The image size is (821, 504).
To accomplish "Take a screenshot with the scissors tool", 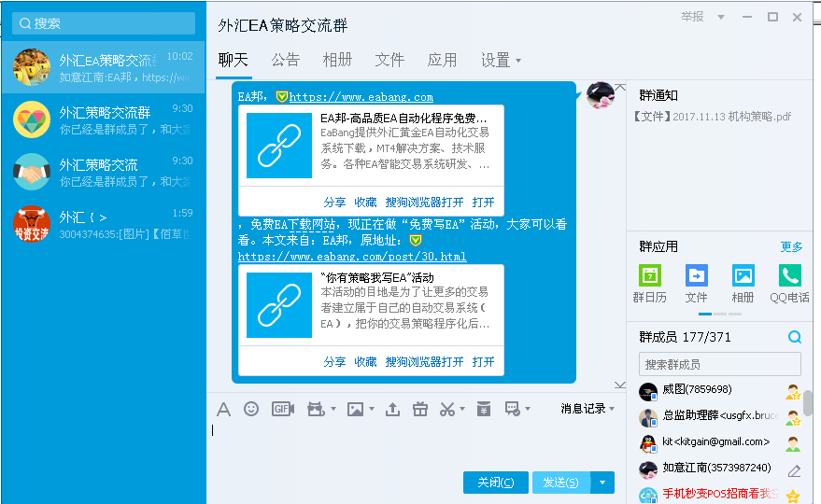I will click(x=447, y=409).
